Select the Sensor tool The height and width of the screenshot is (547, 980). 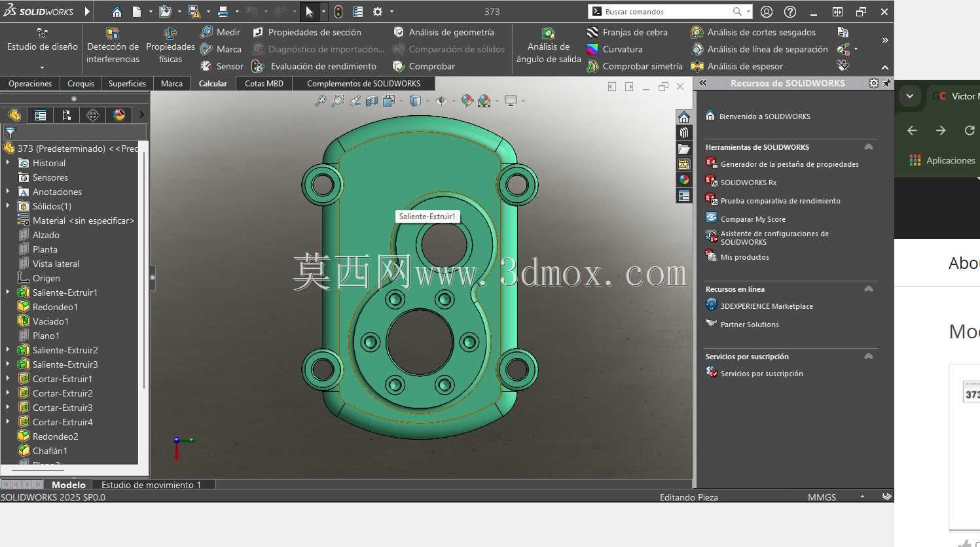(222, 66)
